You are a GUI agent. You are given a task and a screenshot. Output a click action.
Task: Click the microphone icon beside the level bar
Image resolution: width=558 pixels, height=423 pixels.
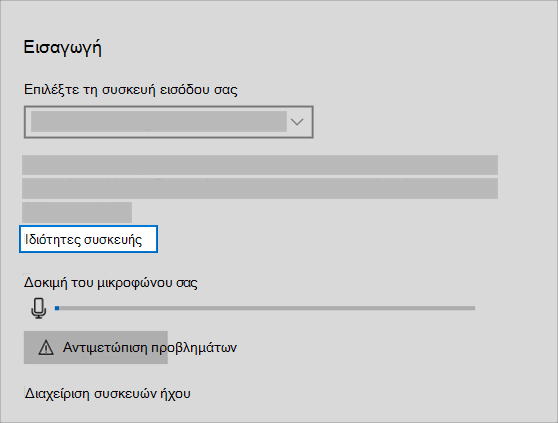click(x=38, y=308)
